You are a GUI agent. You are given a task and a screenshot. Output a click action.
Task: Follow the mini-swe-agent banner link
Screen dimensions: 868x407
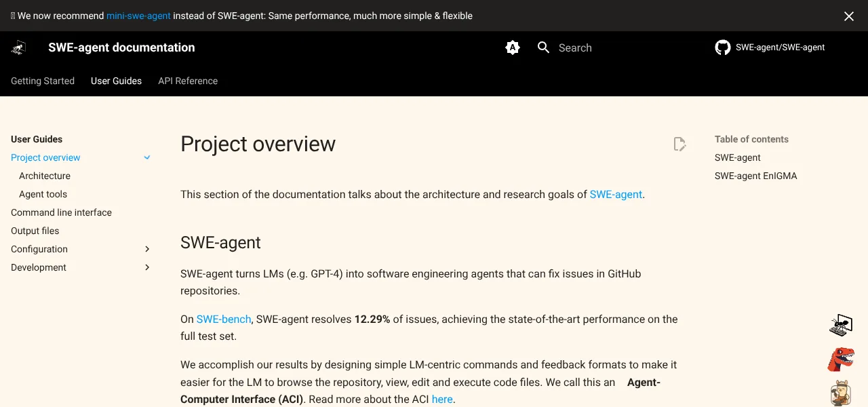(138, 16)
